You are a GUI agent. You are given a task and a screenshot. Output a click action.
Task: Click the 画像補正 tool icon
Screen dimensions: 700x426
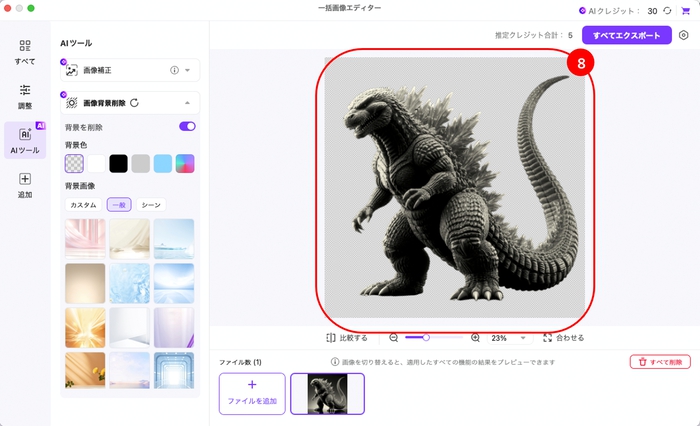[71, 70]
